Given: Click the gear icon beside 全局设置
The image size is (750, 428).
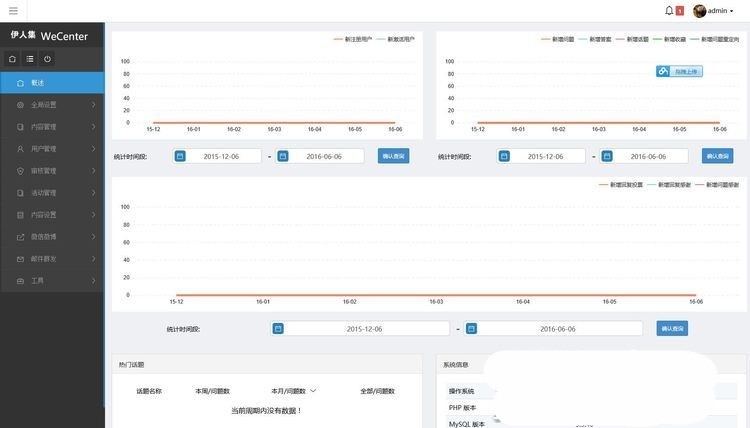Looking at the screenshot, I should 20,105.
